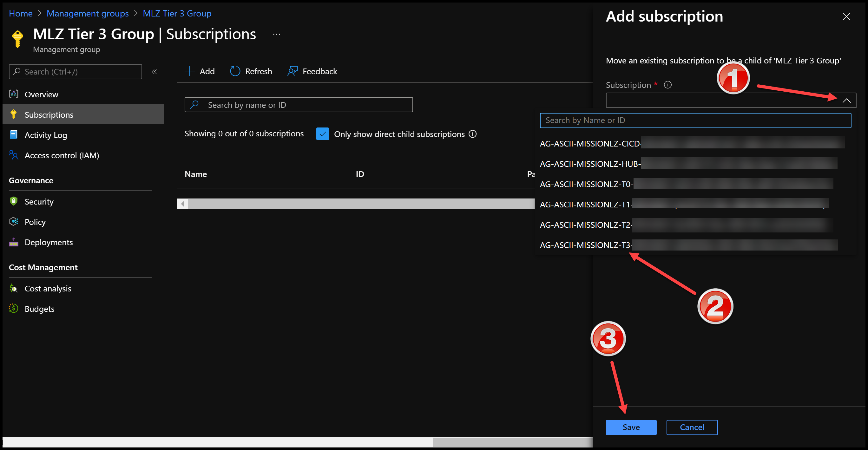868x450 pixels.
Task: Open the Deployments menu item
Action: tap(83, 242)
